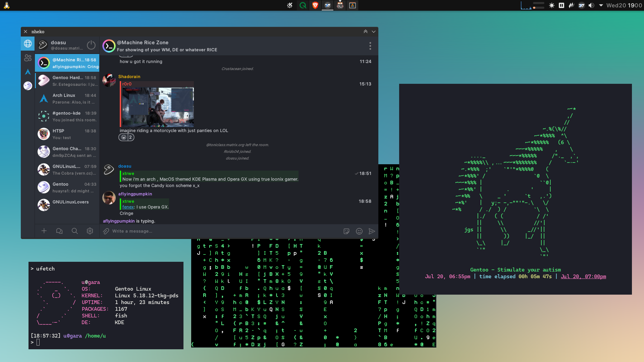The height and width of the screenshot is (362, 644).
Task: Log out with the power icon
Action: point(91,45)
